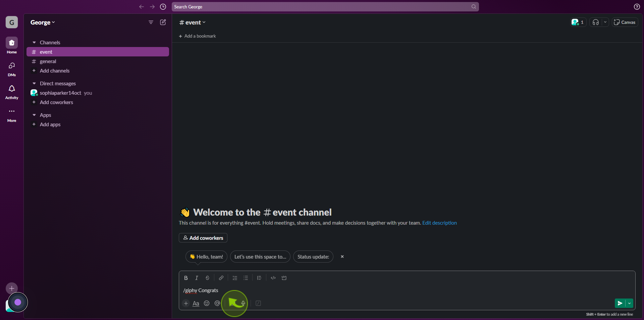Click Add coworkers under the welcome message

click(x=203, y=238)
